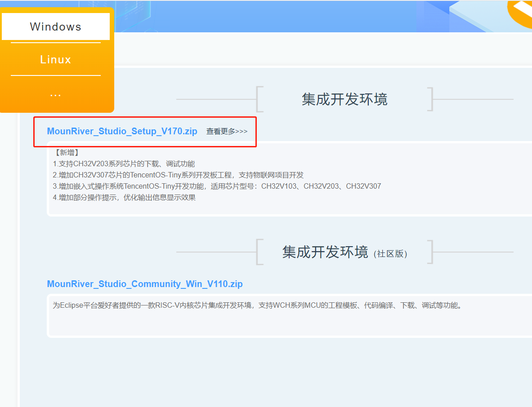Download MounRiver_Studio_Setup_V170.zip
Screen dimensions: 532x407
pyautogui.click(x=122, y=131)
